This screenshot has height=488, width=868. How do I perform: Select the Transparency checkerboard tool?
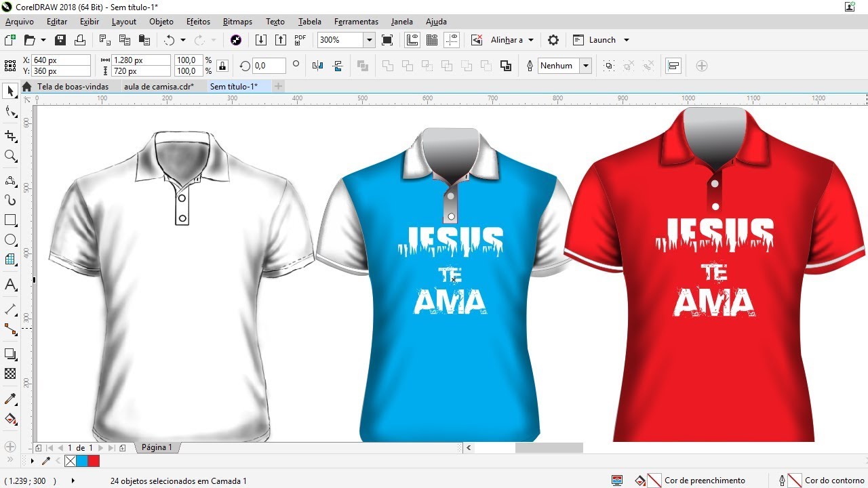(x=10, y=373)
